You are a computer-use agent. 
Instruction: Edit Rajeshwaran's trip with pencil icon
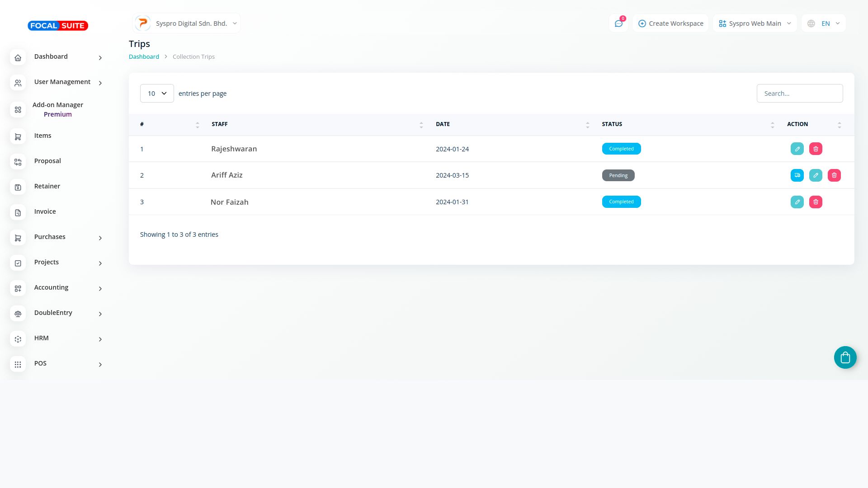(797, 149)
